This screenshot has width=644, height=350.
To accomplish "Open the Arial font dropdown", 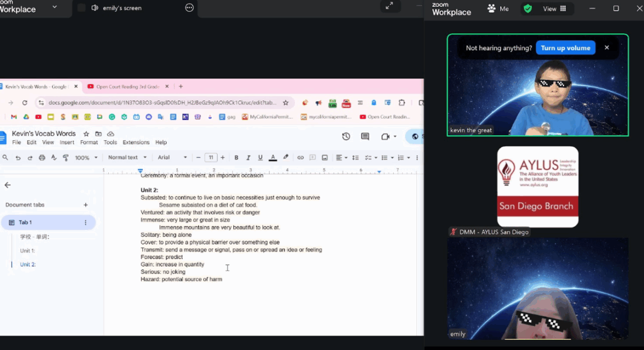I will (x=172, y=158).
